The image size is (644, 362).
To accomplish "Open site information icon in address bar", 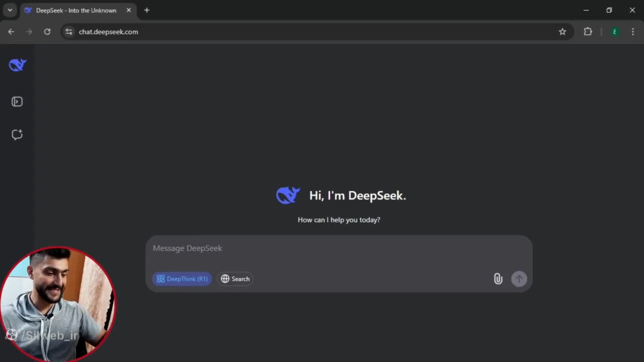I will pyautogui.click(x=69, y=32).
